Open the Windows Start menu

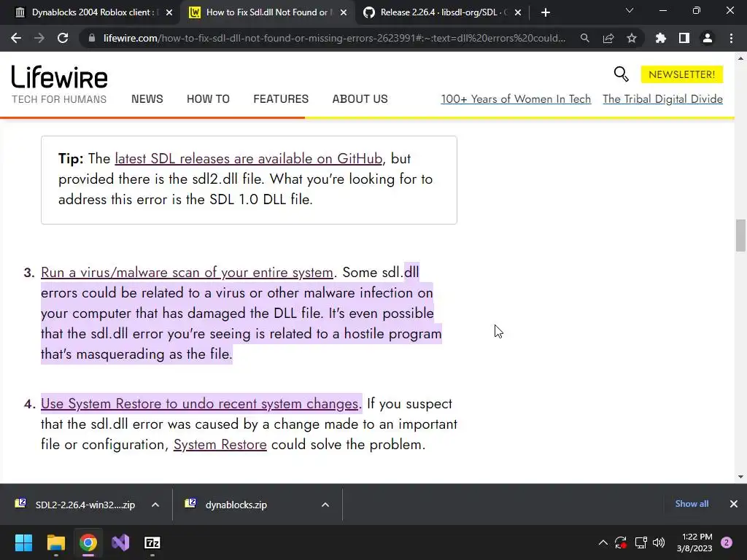point(23,542)
